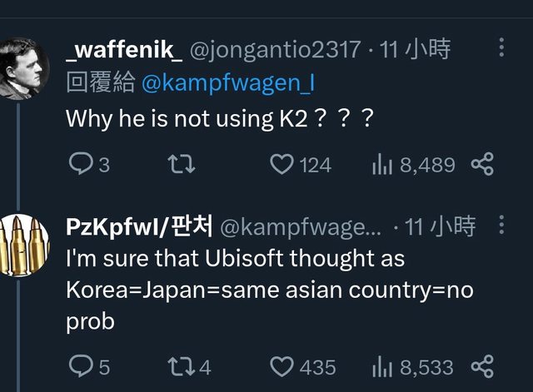This screenshot has width=533, height=392.
Task: Like the tweet with 435 likes
Action: tap(283, 366)
